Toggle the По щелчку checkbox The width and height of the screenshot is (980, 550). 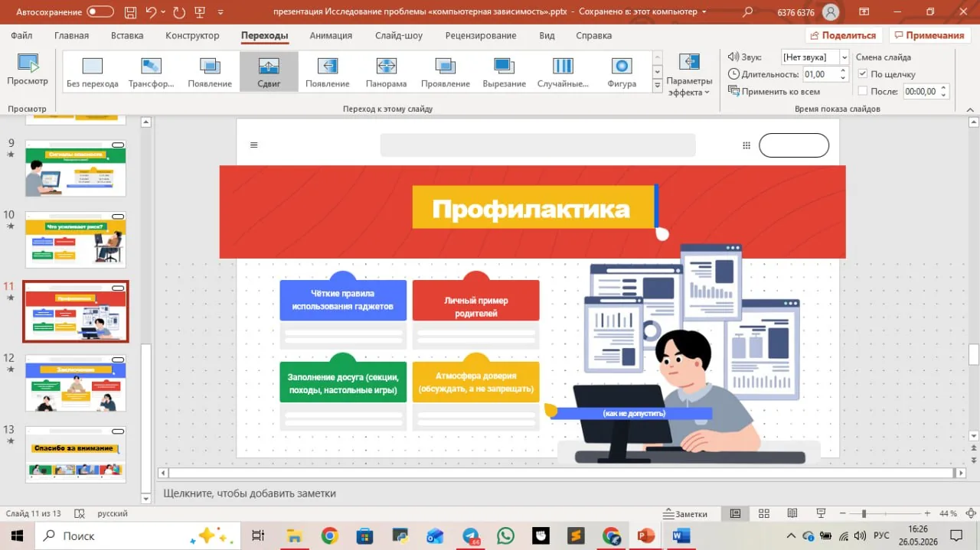point(863,74)
